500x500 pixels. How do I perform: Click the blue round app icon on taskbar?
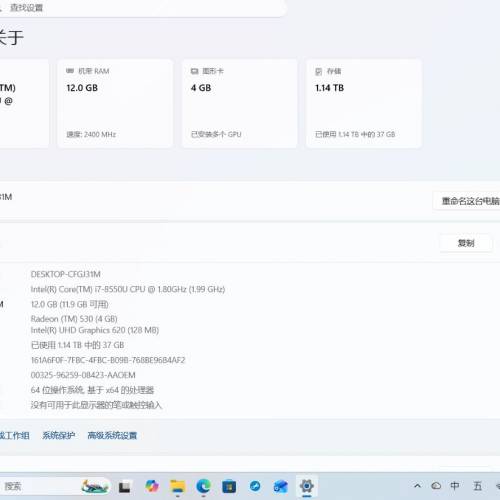[255, 486]
